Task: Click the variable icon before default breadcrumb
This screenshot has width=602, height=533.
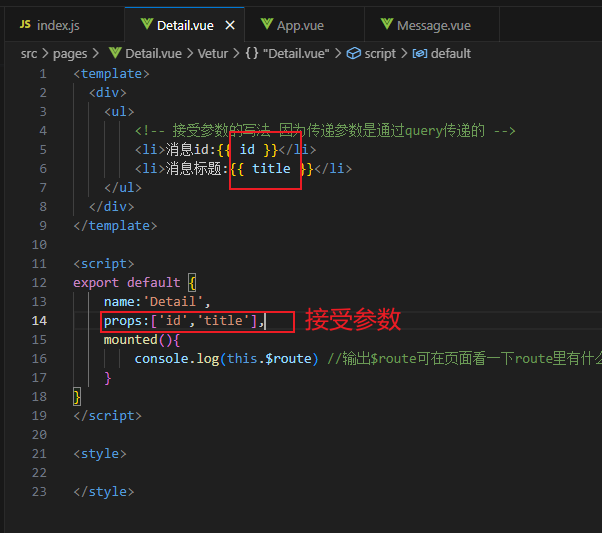Action: tap(420, 53)
